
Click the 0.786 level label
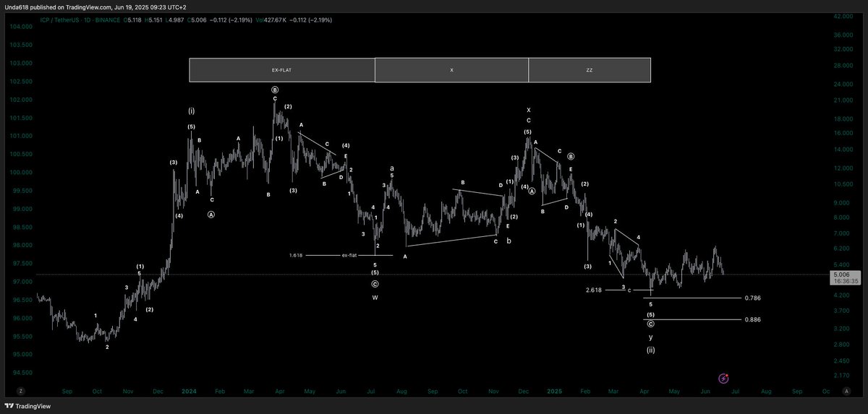pyautogui.click(x=752, y=298)
